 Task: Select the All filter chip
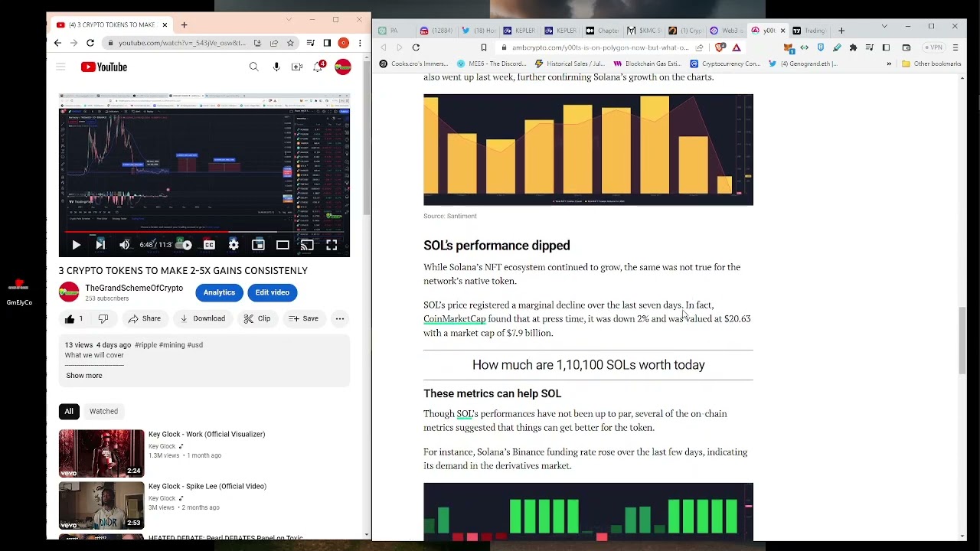(x=69, y=412)
